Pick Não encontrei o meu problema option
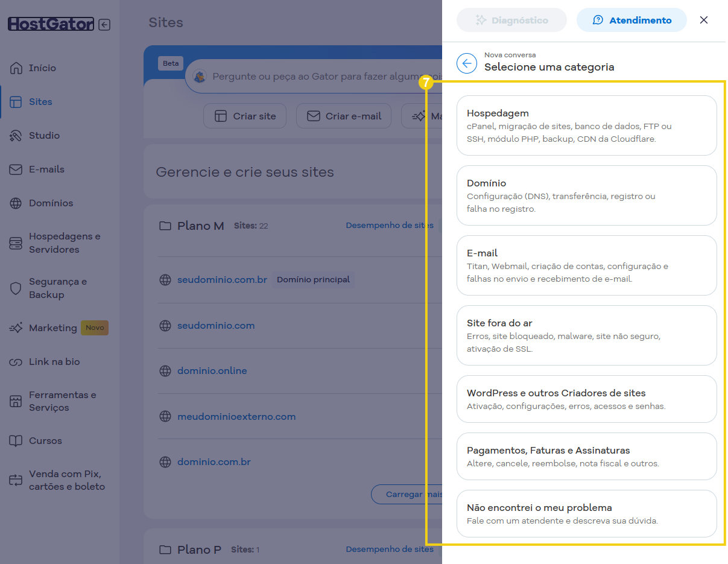The width and height of the screenshot is (728, 564). [586, 513]
